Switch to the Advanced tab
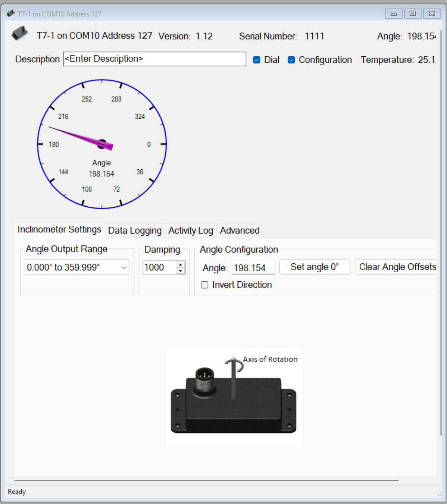This screenshot has width=447, height=504. pyautogui.click(x=239, y=230)
